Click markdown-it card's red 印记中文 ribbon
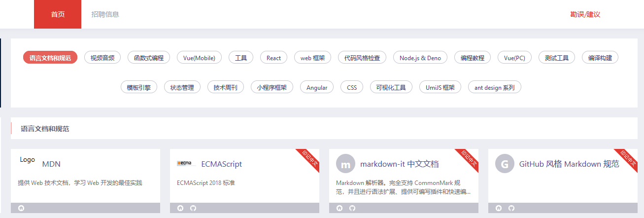This screenshot has height=218, width=644. [468, 159]
